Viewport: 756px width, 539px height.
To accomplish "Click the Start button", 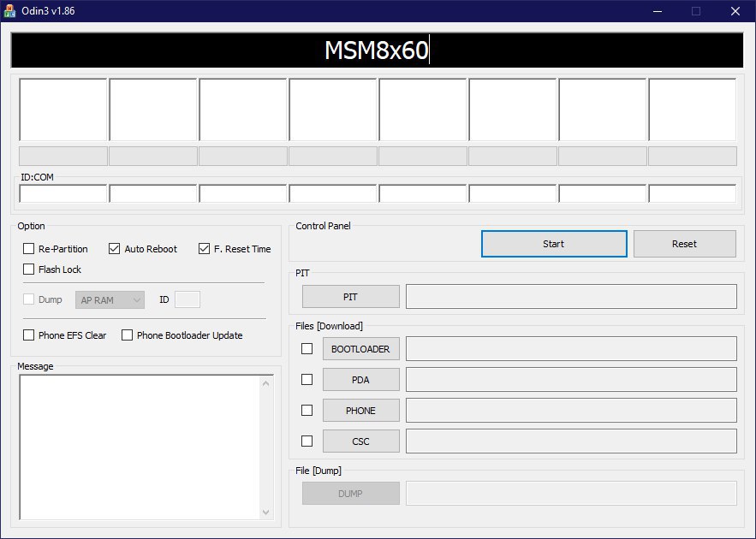I will 554,244.
